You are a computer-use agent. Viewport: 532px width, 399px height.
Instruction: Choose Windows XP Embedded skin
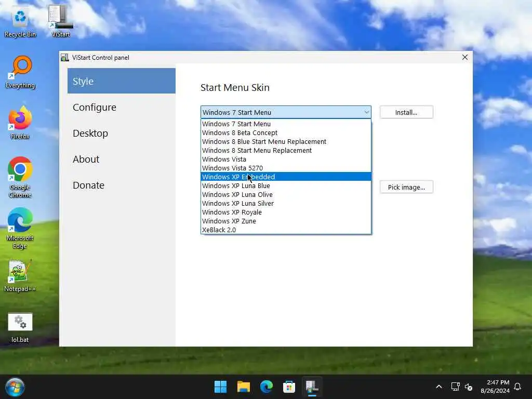coord(286,177)
